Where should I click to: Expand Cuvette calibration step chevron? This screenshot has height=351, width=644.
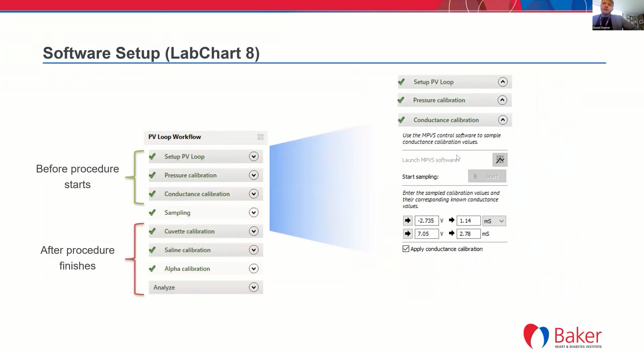pos(253,231)
